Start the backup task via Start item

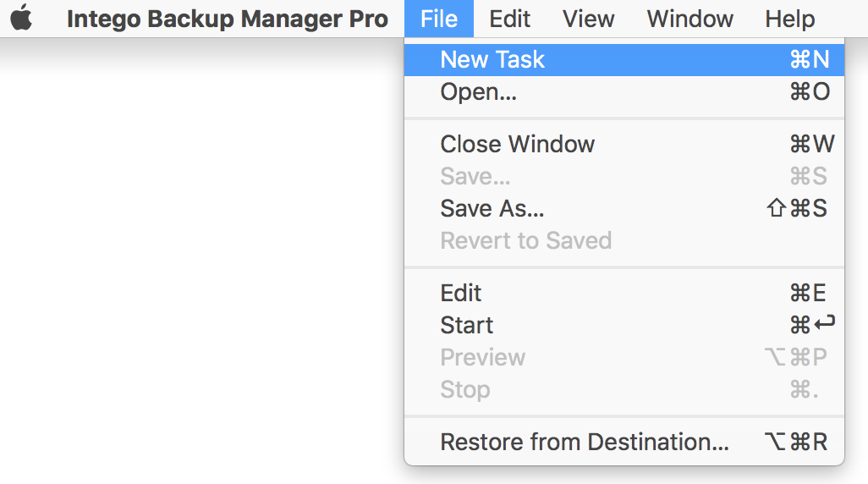[x=624, y=325]
